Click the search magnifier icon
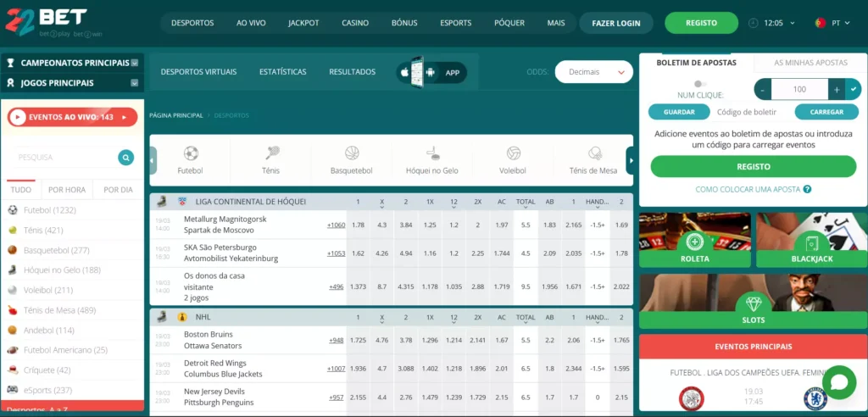 click(x=126, y=157)
